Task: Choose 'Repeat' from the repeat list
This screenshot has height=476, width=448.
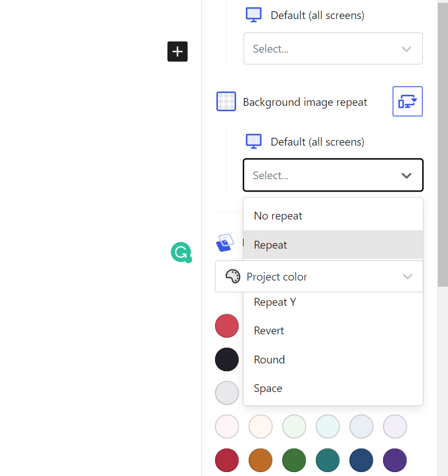Action: click(x=270, y=245)
